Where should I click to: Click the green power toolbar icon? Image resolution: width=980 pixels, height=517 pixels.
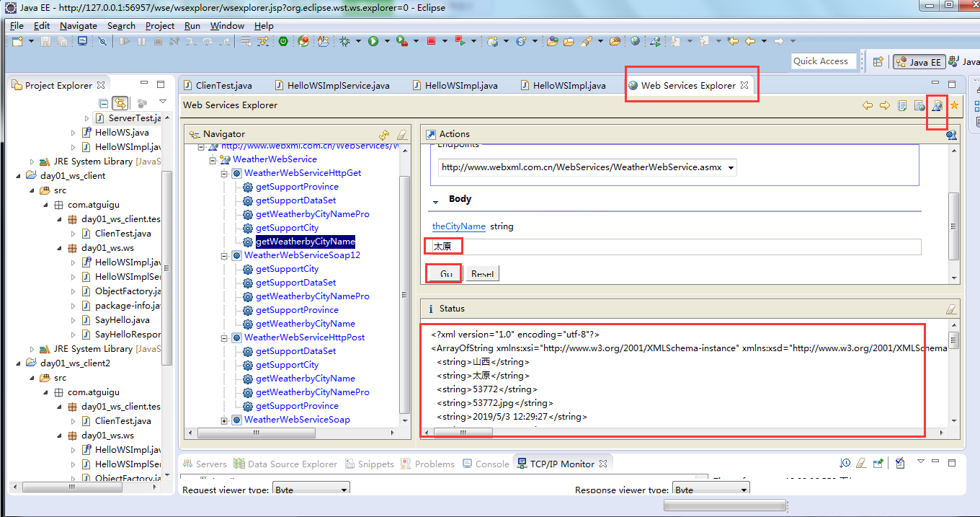point(283,41)
